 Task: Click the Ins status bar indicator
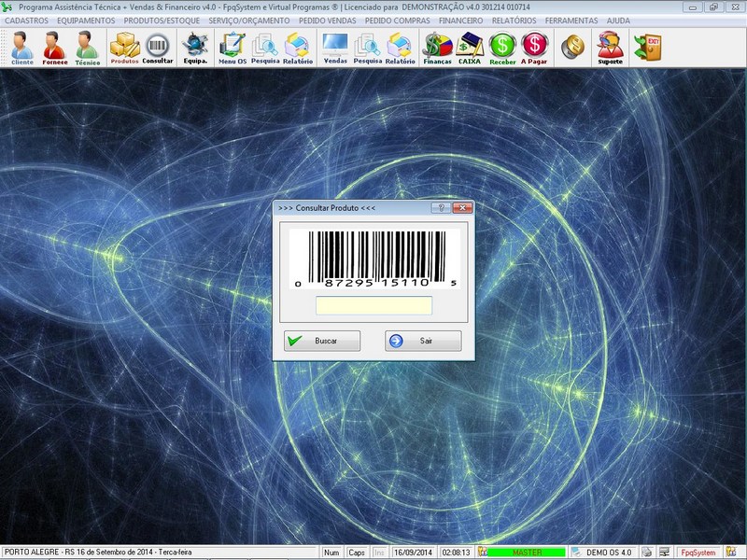click(x=379, y=553)
